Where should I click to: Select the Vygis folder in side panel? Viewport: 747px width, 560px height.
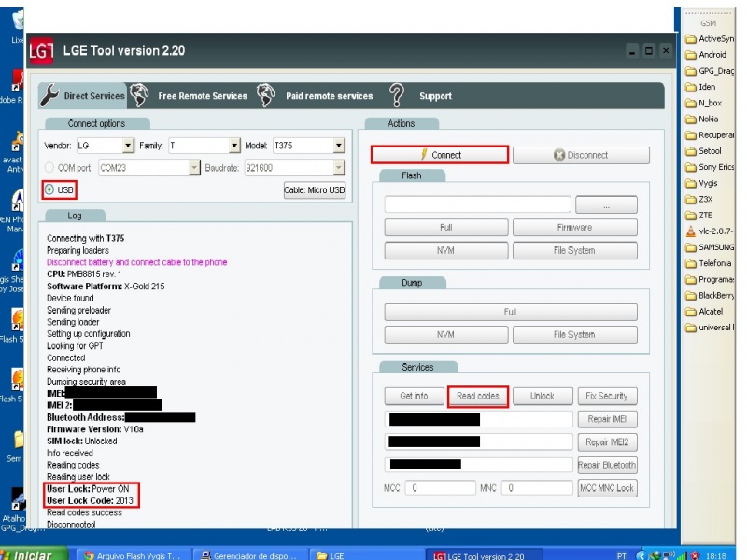[701, 183]
